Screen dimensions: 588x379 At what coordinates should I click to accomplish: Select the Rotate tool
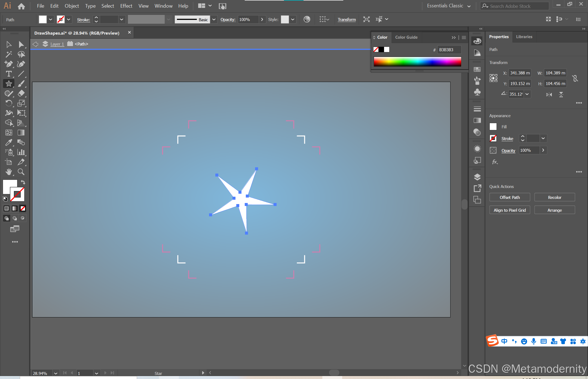pos(8,103)
